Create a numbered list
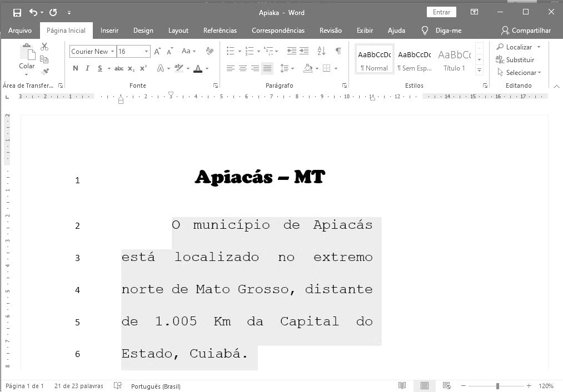 [x=249, y=51]
